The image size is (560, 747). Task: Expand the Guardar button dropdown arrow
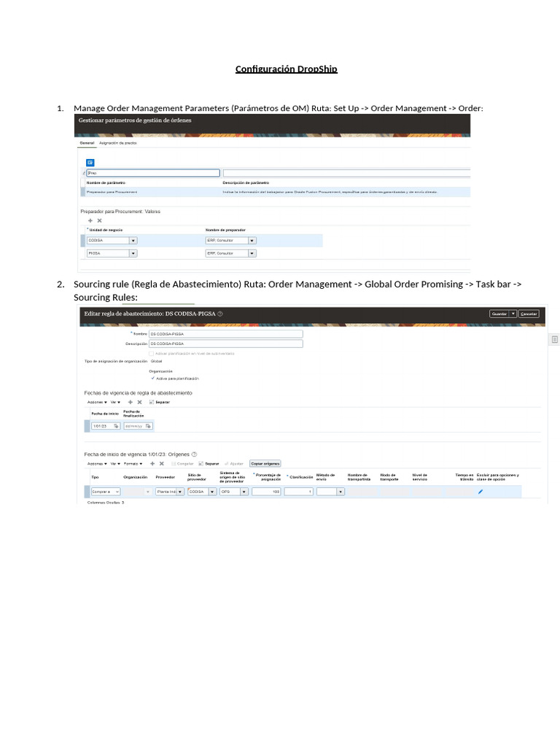(513, 314)
